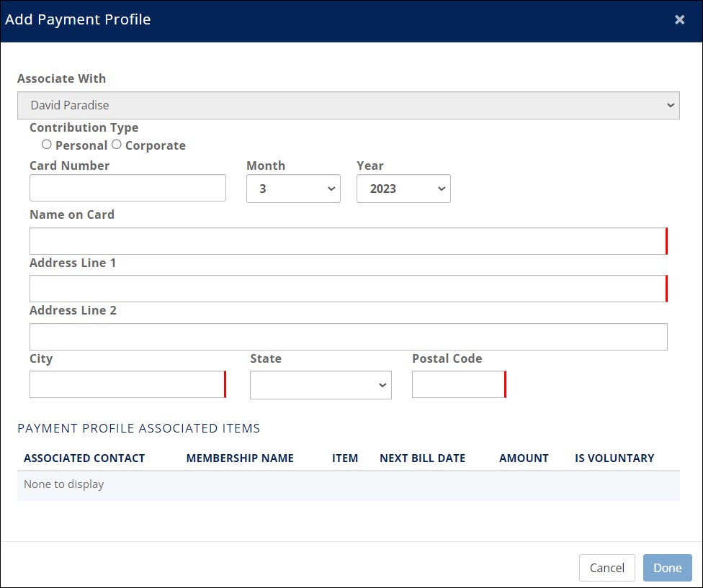The height and width of the screenshot is (588, 703).
Task: Focus the City text box
Action: (127, 384)
